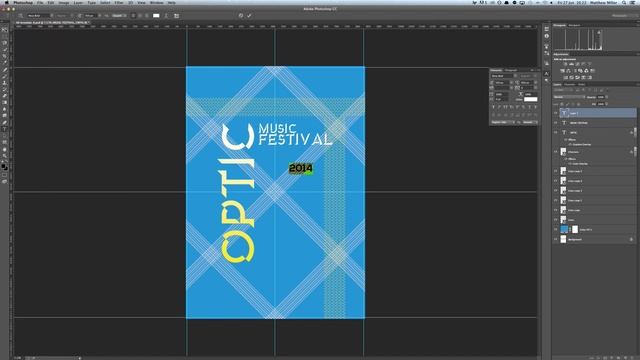Select the Clone Stamp tool
This screenshot has width=640, height=360.
(x=5, y=83)
